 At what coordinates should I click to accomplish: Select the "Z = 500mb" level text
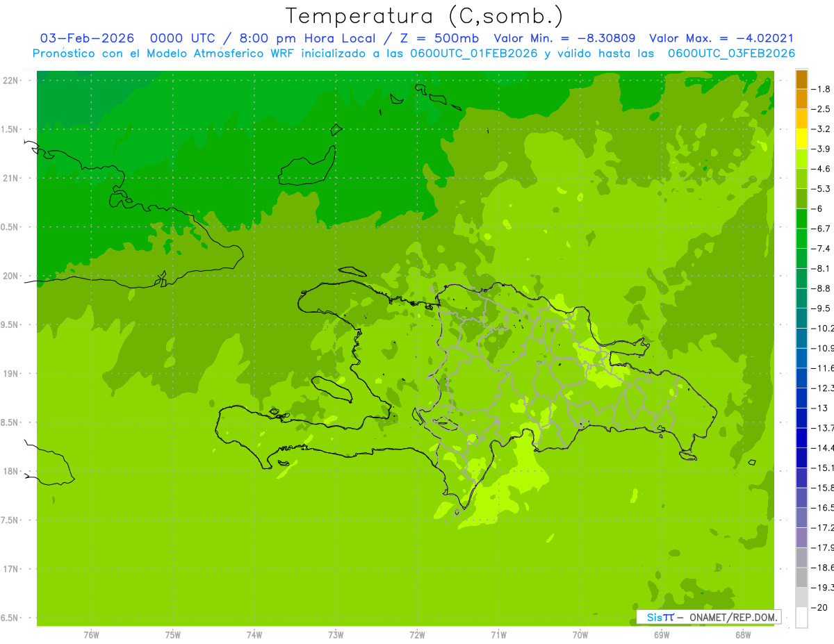point(439,38)
